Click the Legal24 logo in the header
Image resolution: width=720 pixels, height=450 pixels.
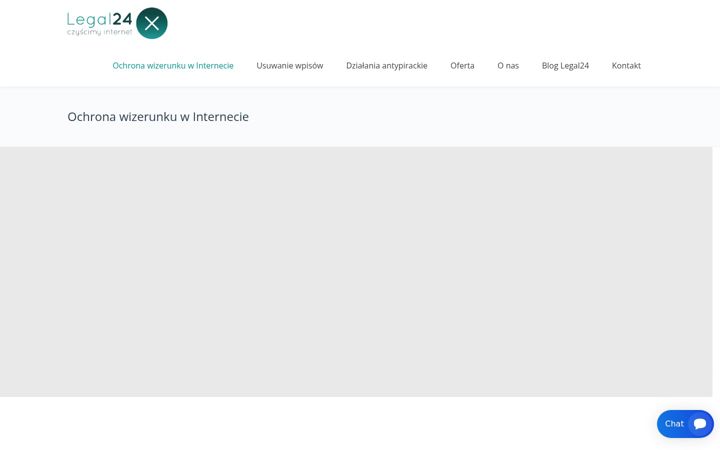(117, 23)
